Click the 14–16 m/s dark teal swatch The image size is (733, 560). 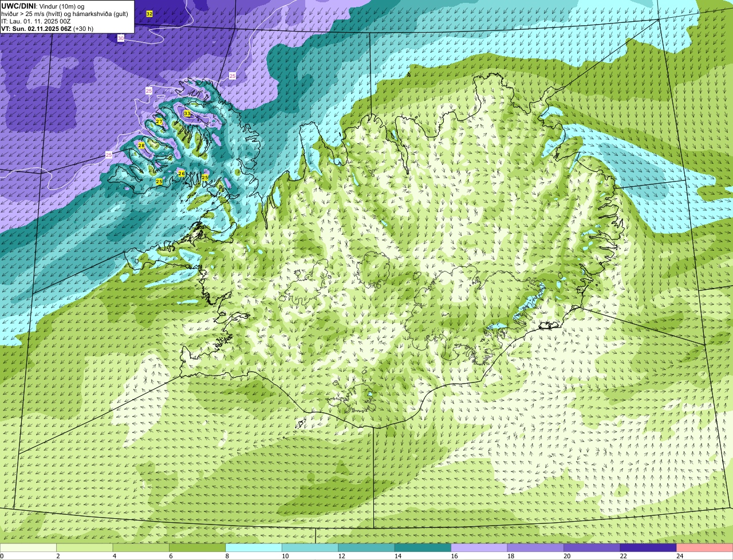pyautogui.click(x=423, y=547)
